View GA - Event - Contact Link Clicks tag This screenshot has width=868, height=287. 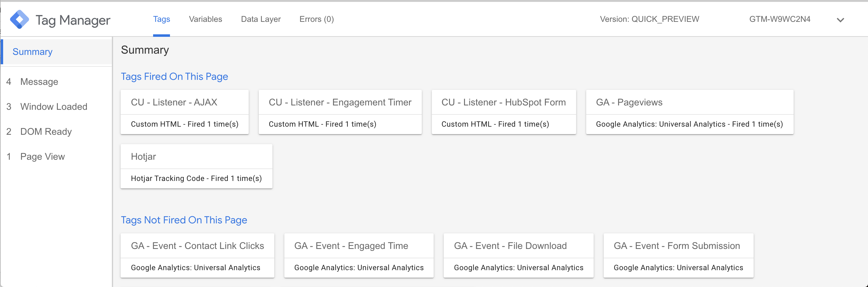click(x=197, y=255)
